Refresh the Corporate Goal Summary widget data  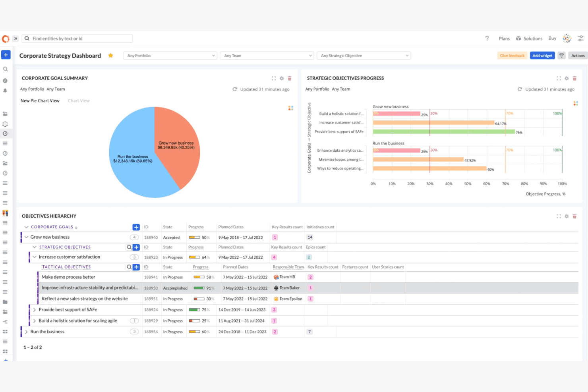235,89
